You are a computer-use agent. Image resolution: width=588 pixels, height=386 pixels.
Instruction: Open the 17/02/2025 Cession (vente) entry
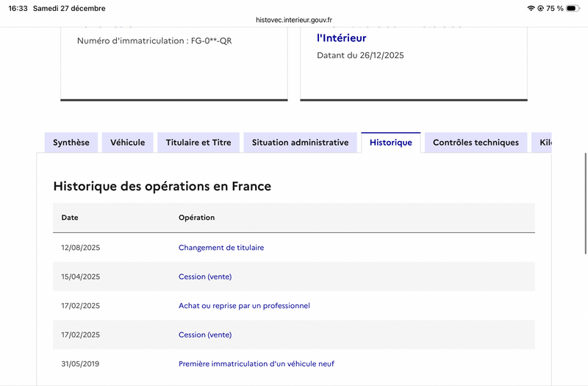pyautogui.click(x=205, y=335)
